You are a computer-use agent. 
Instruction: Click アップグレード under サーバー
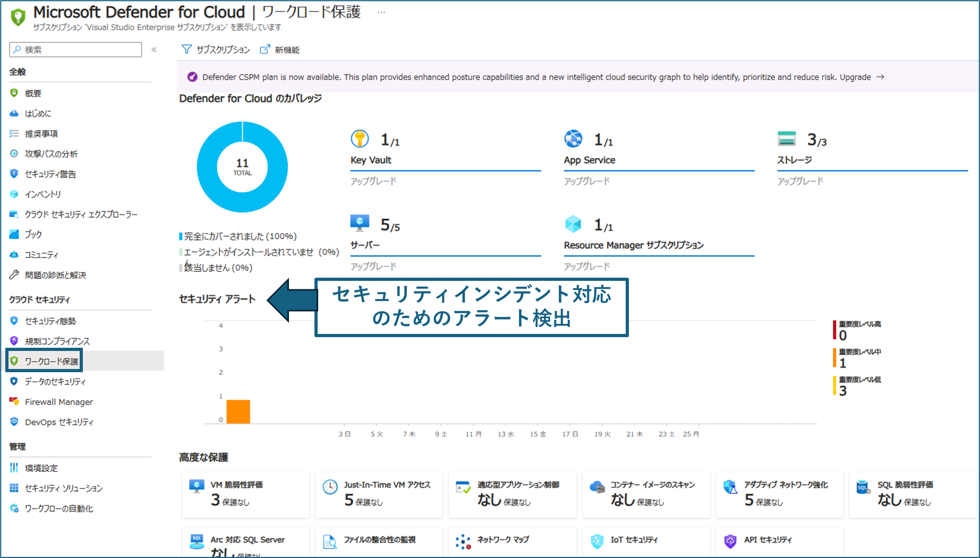pyautogui.click(x=373, y=267)
